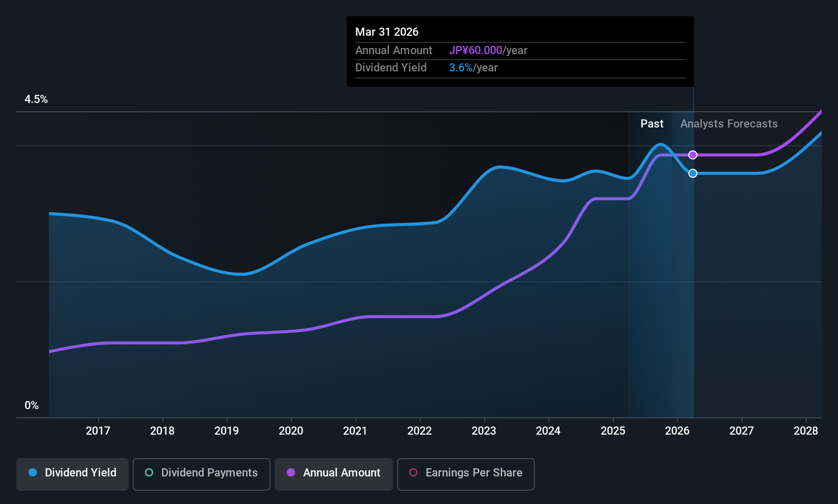
Task: Click the Mar 31 2026 tooltip date
Action: tap(387, 32)
